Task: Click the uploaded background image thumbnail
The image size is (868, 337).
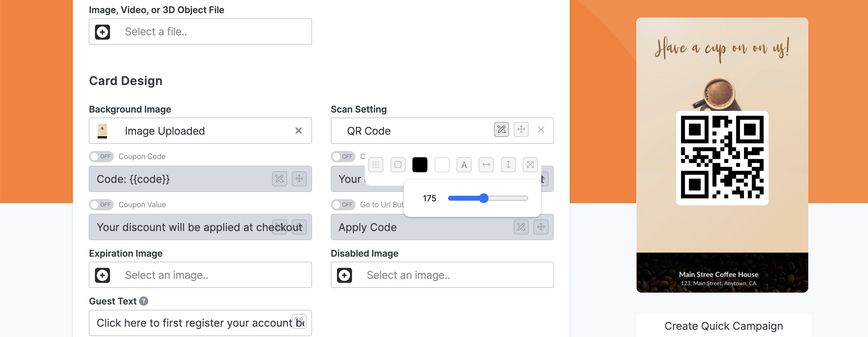Action: (x=102, y=131)
